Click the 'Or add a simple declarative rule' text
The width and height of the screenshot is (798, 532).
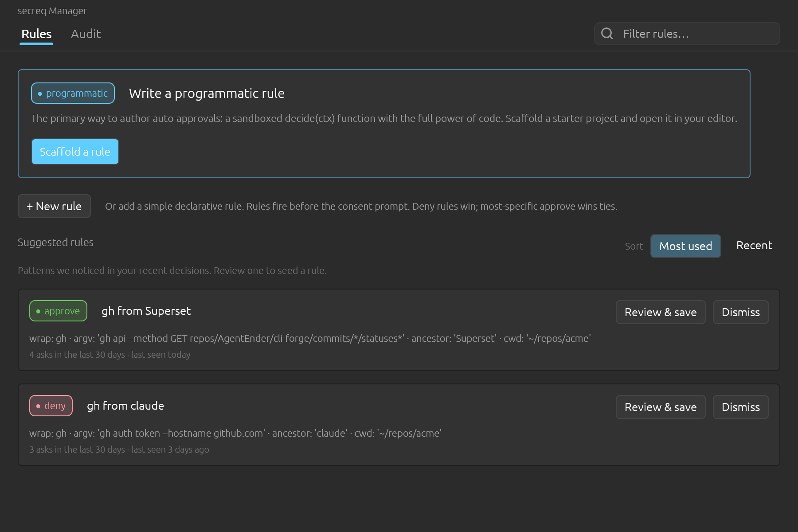(361, 206)
